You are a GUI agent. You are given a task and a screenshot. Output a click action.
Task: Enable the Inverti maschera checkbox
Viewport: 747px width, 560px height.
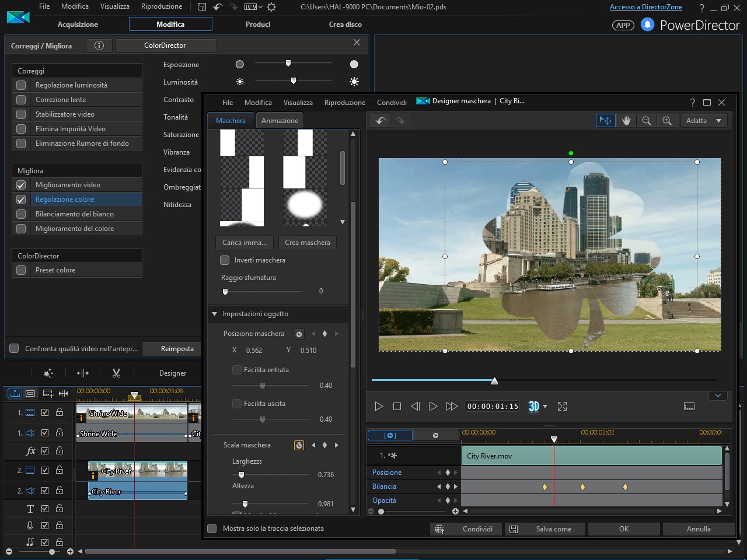[x=225, y=260]
